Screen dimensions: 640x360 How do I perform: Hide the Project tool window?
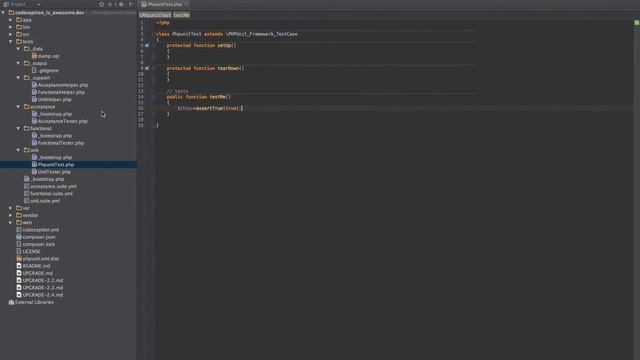(131, 4)
